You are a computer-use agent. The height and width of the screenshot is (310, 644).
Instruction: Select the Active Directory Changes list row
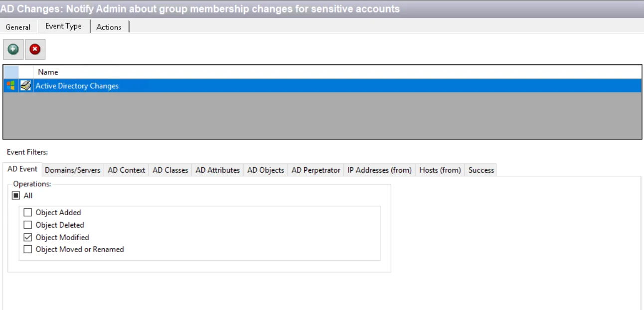[x=322, y=86]
